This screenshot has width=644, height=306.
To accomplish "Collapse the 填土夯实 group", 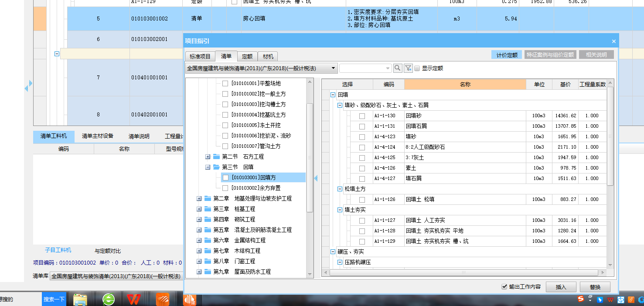I will pos(340,210).
